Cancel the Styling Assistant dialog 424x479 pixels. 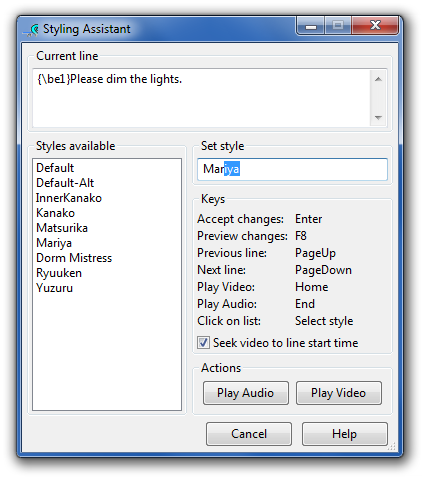(249, 434)
